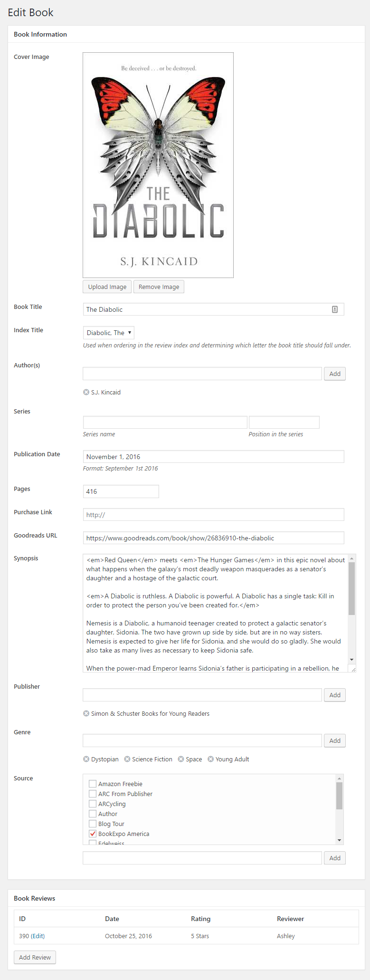The width and height of the screenshot is (370, 980).
Task: Uncheck the BookExpo America source
Action: tap(93, 834)
